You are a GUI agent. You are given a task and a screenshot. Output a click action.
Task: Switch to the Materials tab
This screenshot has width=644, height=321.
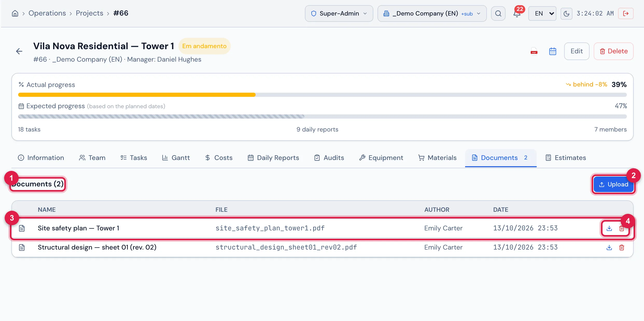point(437,158)
